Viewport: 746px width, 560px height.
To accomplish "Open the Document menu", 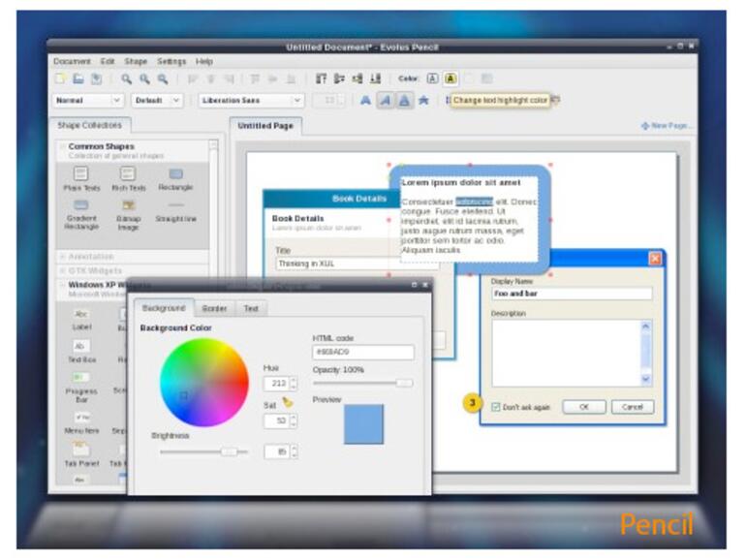I will [x=72, y=61].
